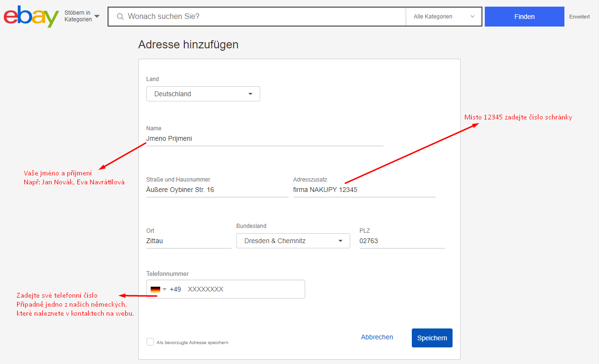Click the +49 country code text
Image resolution: width=599 pixels, height=364 pixels.
(x=175, y=289)
